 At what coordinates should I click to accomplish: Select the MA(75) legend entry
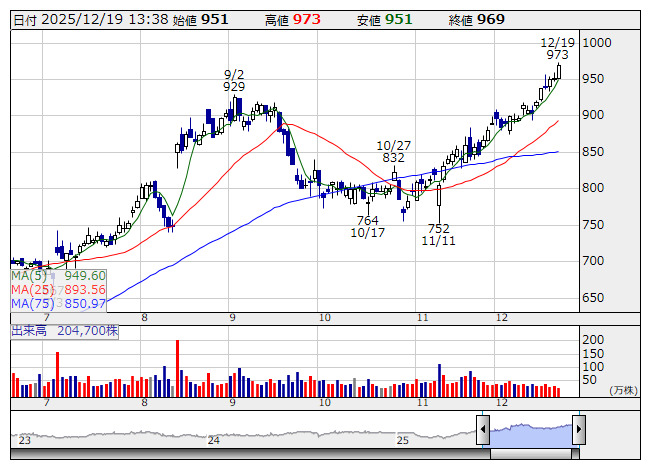pos(58,303)
